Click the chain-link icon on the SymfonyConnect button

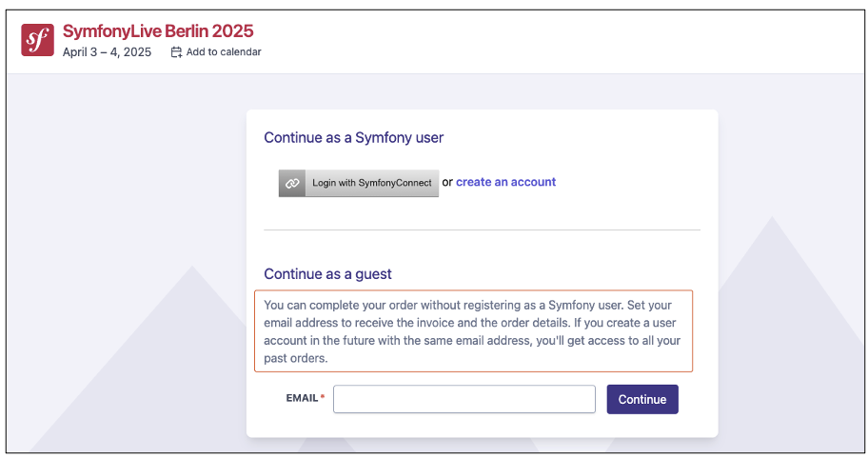click(x=292, y=183)
